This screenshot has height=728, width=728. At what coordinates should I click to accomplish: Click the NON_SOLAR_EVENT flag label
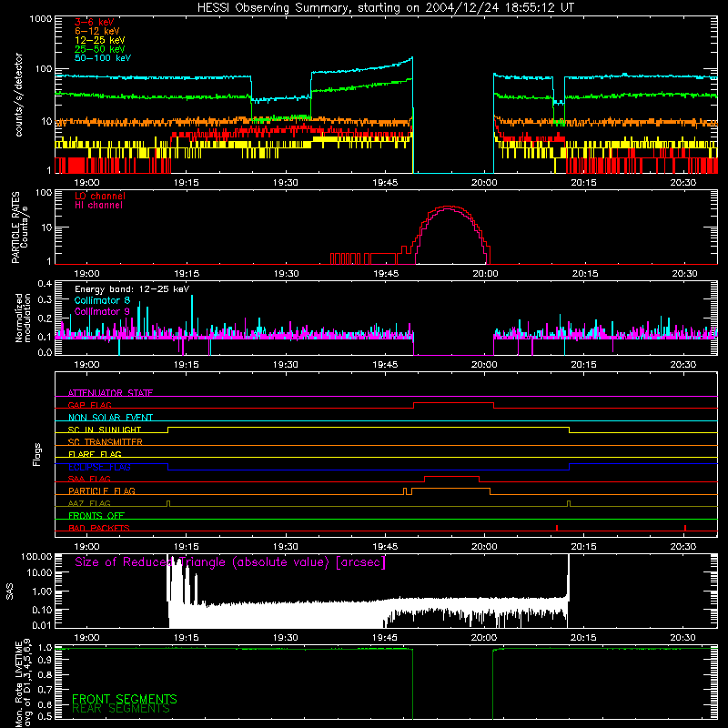[x=110, y=418]
